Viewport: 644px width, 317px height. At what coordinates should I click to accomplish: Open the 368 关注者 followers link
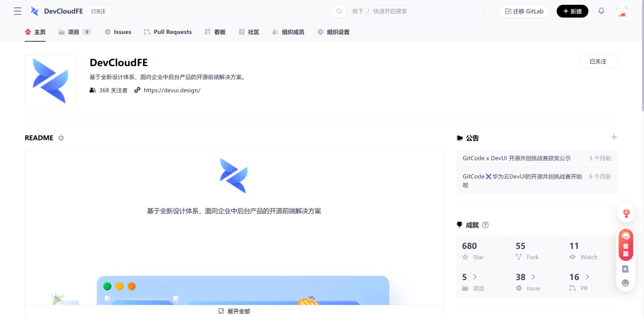pos(113,90)
